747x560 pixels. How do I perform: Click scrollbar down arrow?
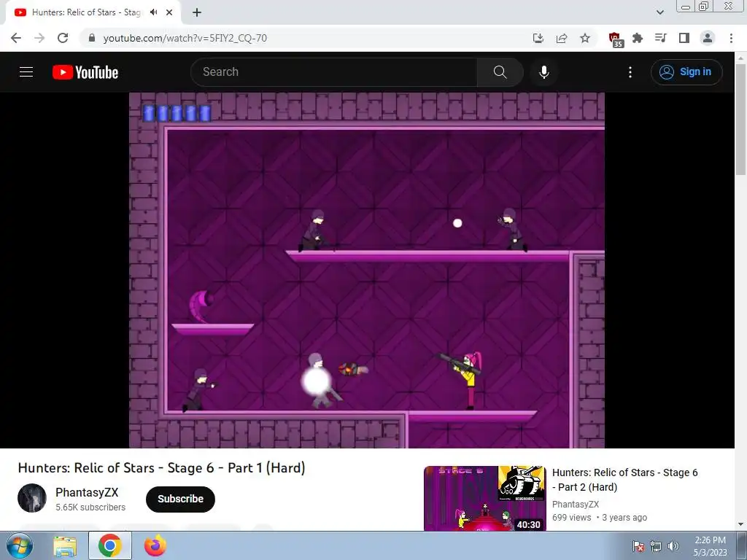tap(740, 525)
